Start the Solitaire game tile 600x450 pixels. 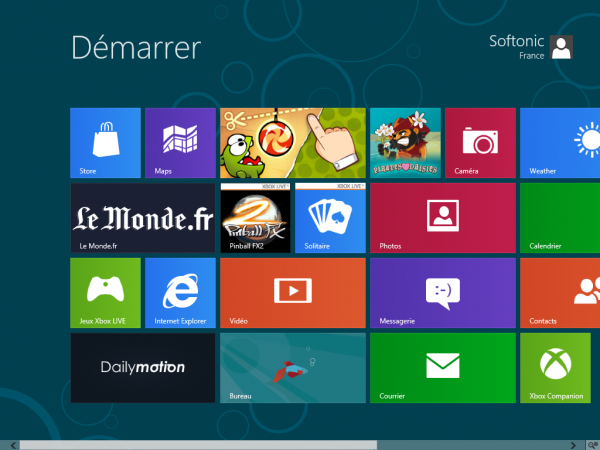pyautogui.click(x=330, y=218)
